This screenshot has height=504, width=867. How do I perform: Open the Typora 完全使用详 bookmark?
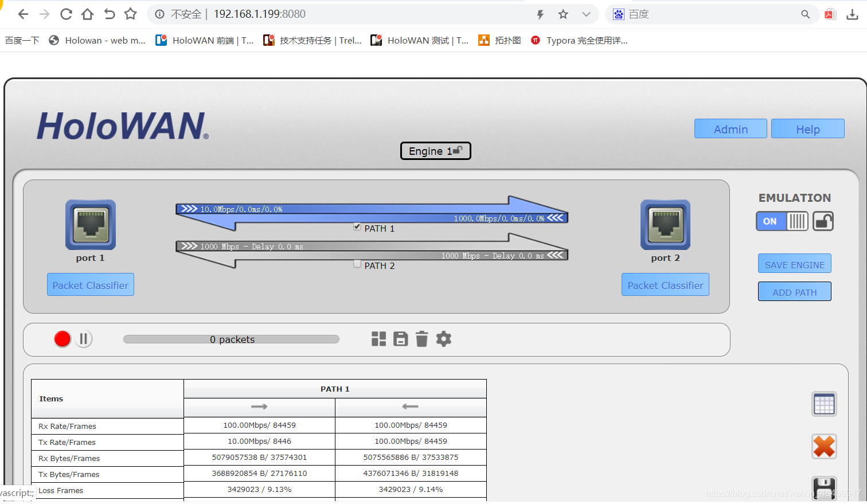(x=579, y=40)
